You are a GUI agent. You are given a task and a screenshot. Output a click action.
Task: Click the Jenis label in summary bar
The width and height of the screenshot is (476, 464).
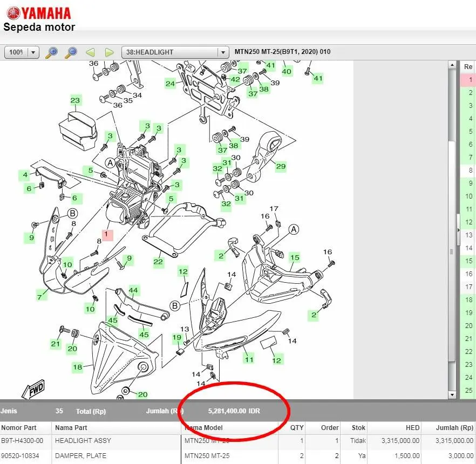pos(9,411)
